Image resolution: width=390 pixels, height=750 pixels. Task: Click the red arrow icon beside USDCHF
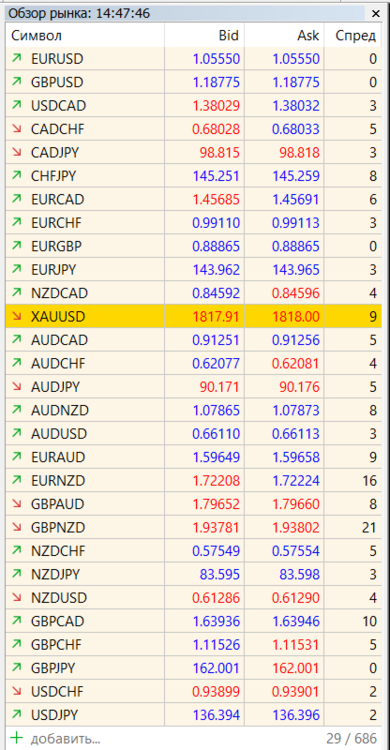tap(17, 691)
